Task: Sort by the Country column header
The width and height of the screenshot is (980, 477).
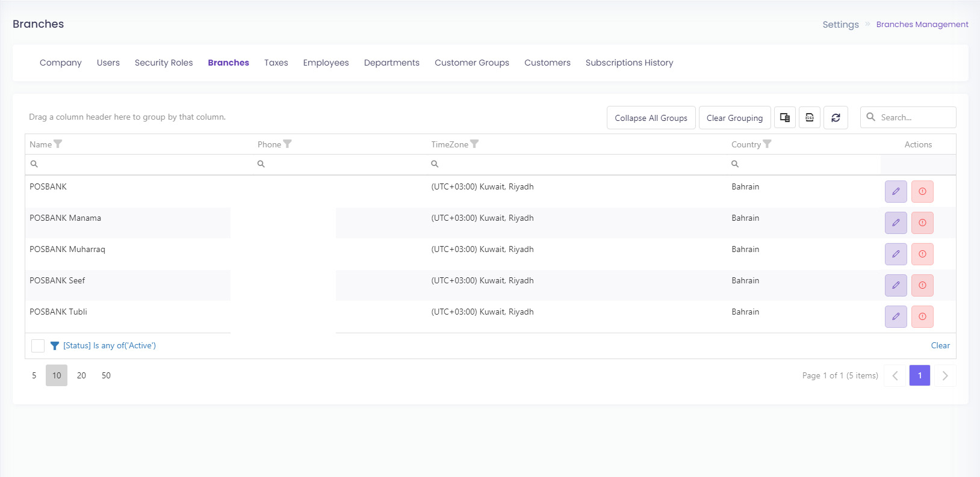Action: 746,144
